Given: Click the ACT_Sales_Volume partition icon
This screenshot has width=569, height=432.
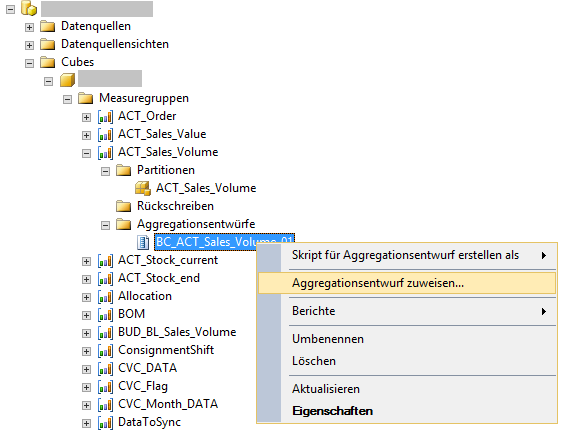Looking at the screenshot, I should (x=143, y=188).
